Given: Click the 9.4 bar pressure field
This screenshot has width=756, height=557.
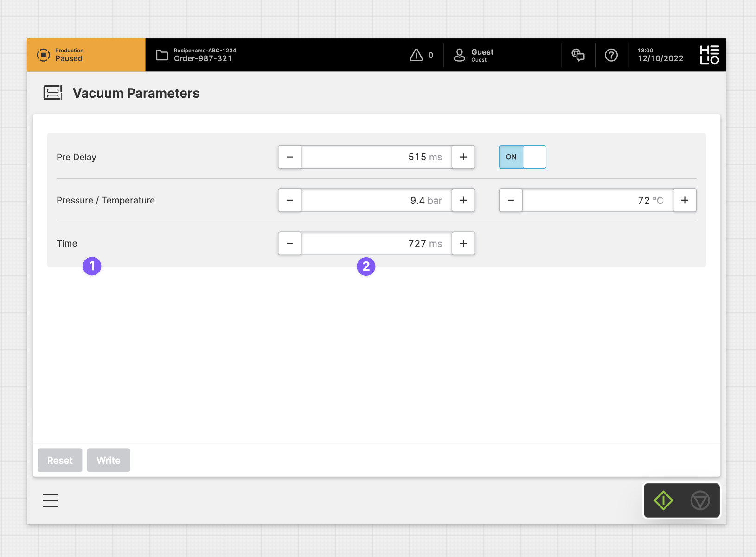Looking at the screenshot, I should point(376,200).
